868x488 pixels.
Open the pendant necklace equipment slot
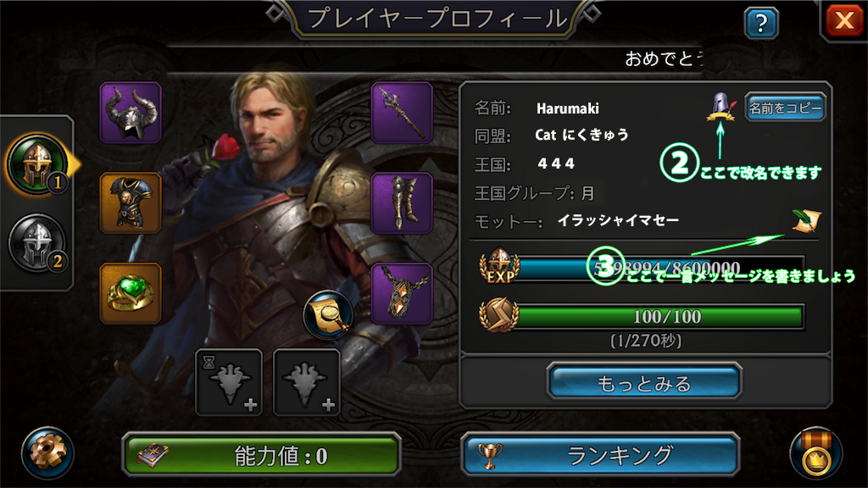402,294
